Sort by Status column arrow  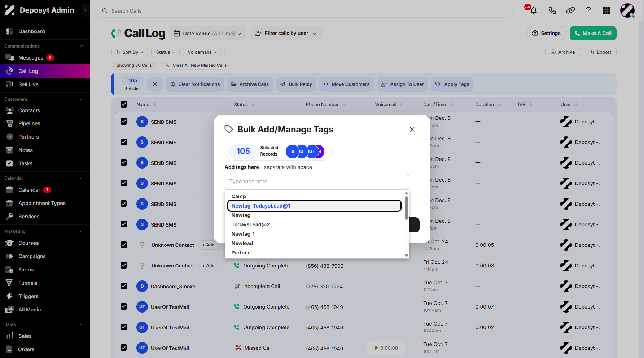(x=253, y=105)
